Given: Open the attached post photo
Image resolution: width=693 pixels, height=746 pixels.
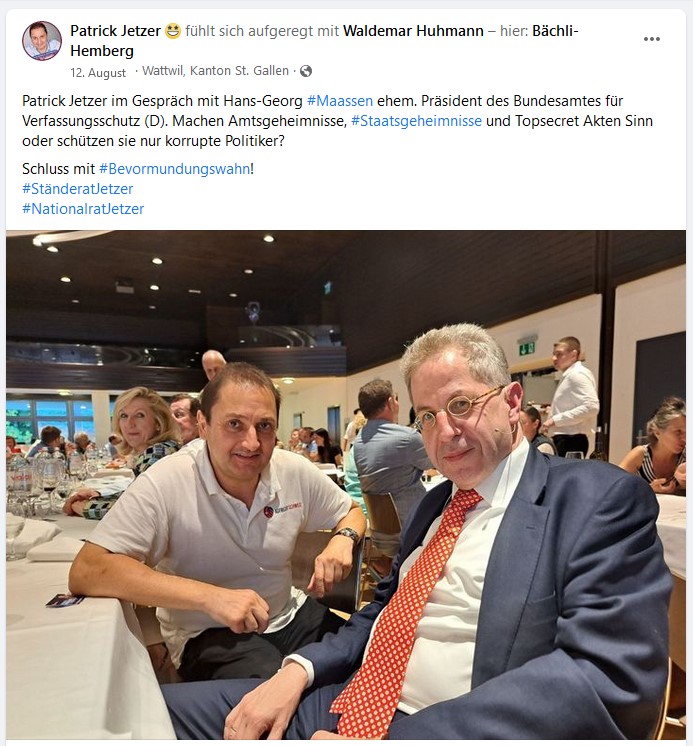Looking at the screenshot, I should coord(346,485).
